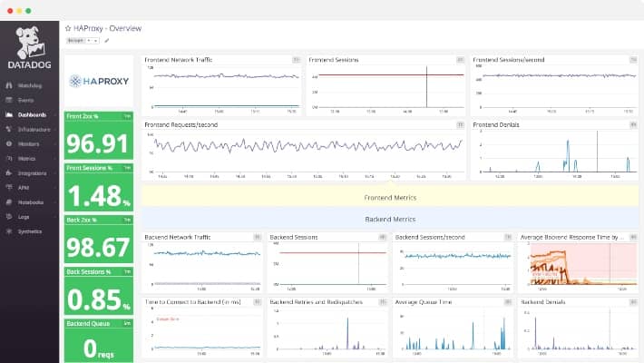
Task: Open the Logs section icon
Action: 9,217
